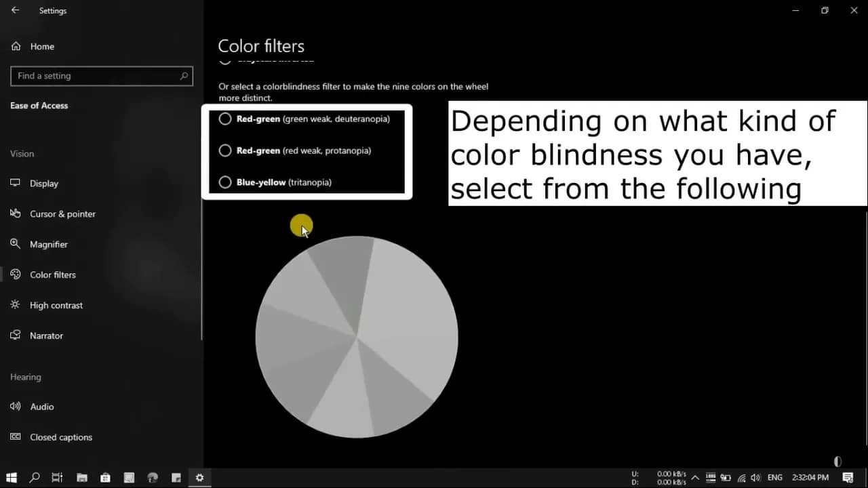Open Closed captions settings

[x=60, y=437]
